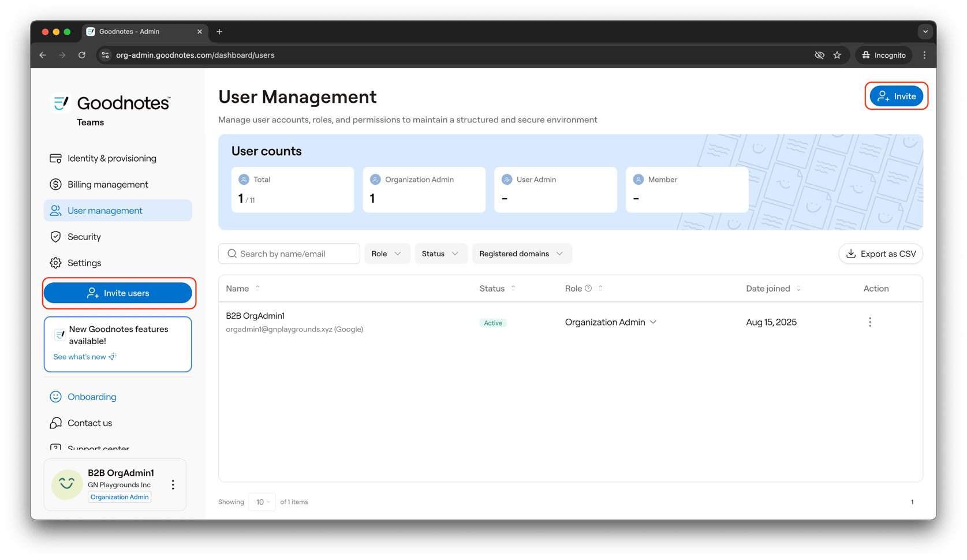
Task: Click the Goodnotes logo icon
Action: pos(61,103)
